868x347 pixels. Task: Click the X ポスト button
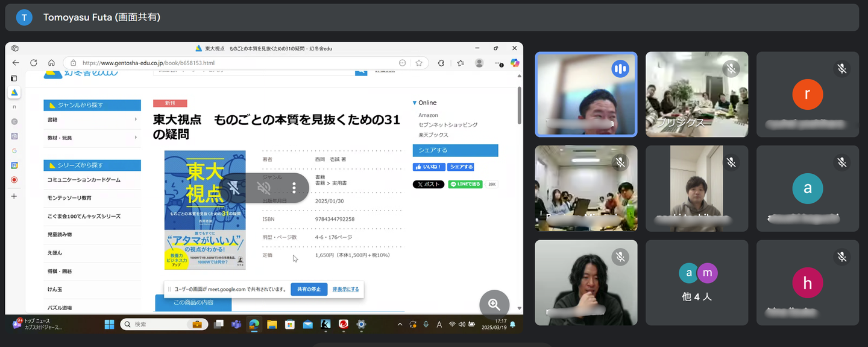click(x=429, y=184)
